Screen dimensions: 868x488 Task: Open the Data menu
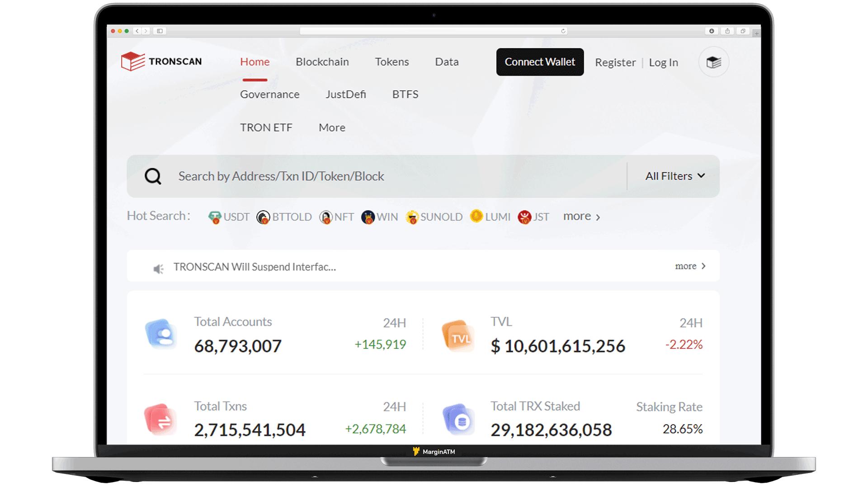(447, 62)
